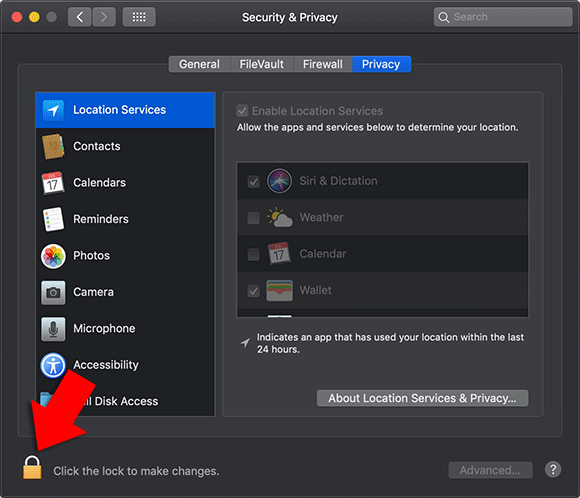Viewport: 580px width, 498px height.
Task: Open About Location Services & Privacy
Action: pos(422,398)
